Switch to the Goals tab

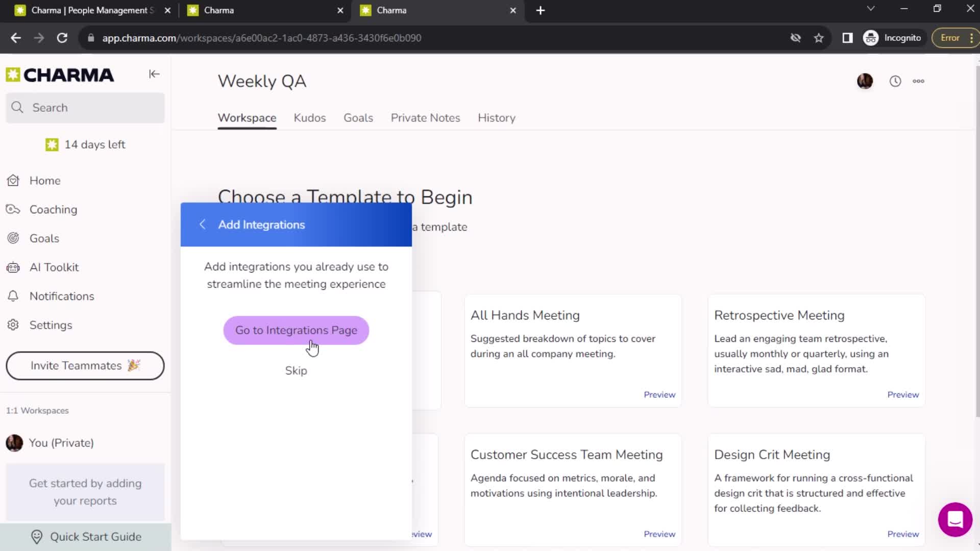tap(358, 118)
